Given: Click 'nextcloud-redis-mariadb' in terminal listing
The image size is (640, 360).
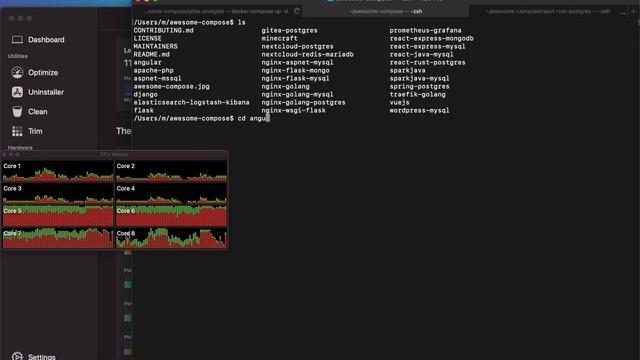Looking at the screenshot, I should click(307, 54).
